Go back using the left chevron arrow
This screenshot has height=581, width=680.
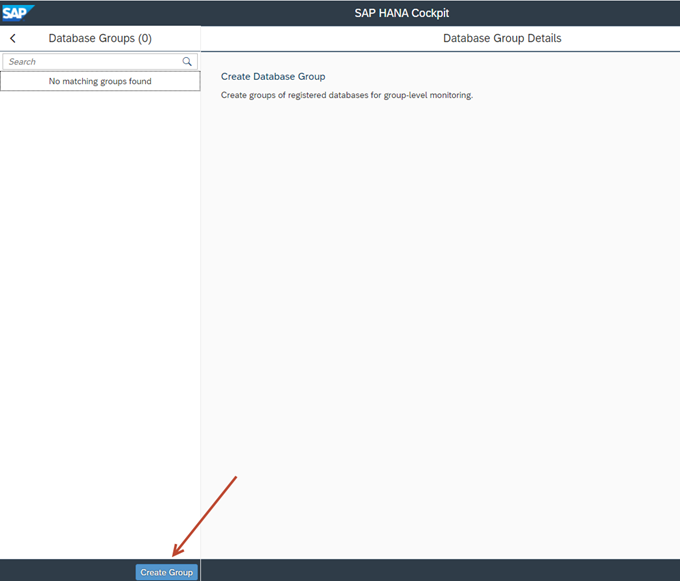pos(13,38)
